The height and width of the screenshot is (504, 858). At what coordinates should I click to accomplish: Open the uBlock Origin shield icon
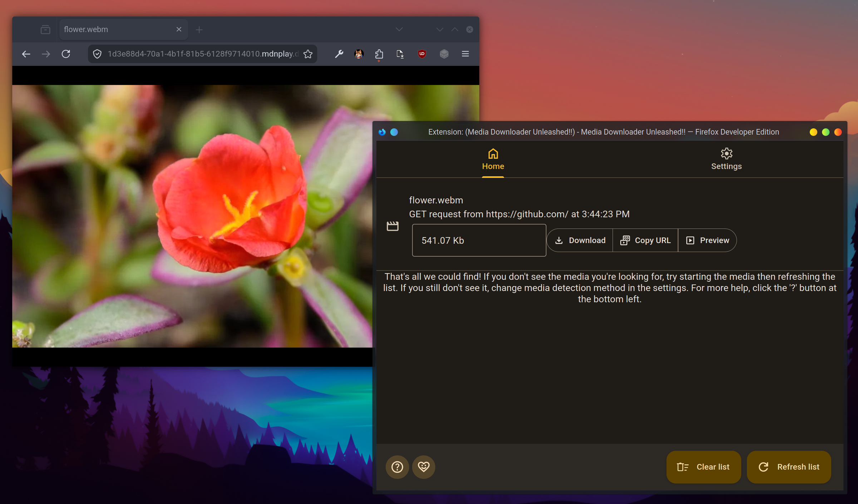pos(422,54)
